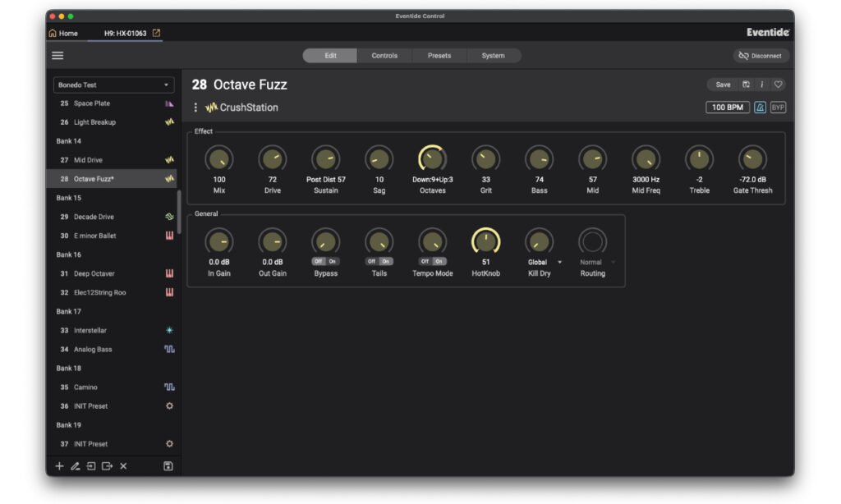The height and width of the screenshot is (504, 841).
Task: Click the gear icon on preset 37 INIT Preset
Action: tap(169, 444)
